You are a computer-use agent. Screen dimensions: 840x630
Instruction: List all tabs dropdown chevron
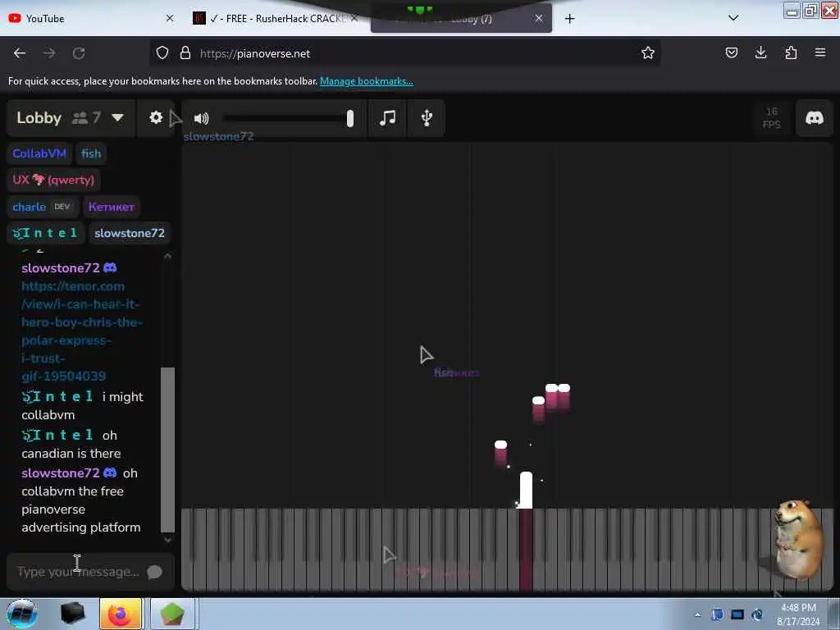coord(733,18)
